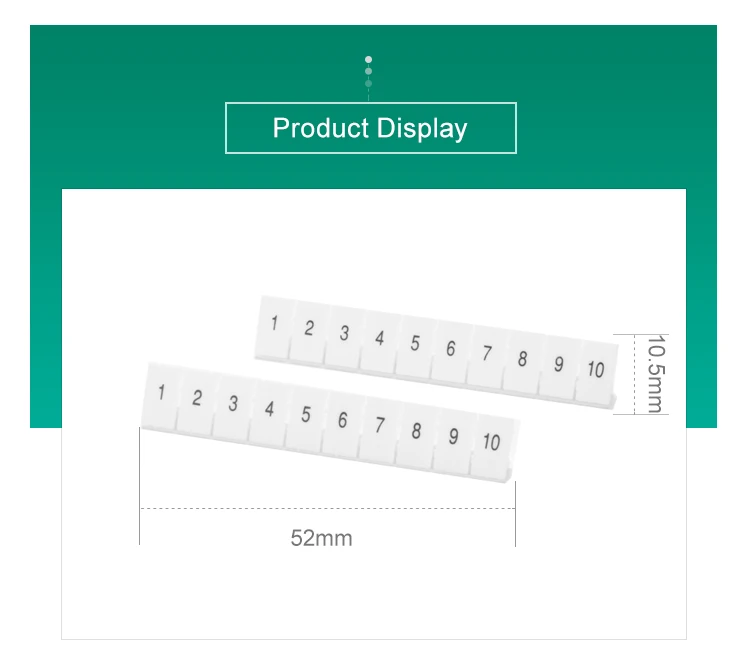Image resolution: width=750 pixels, height=657 pixels.
Task: Click the dashed vertical height measurement line
Action: pos(634,374)
